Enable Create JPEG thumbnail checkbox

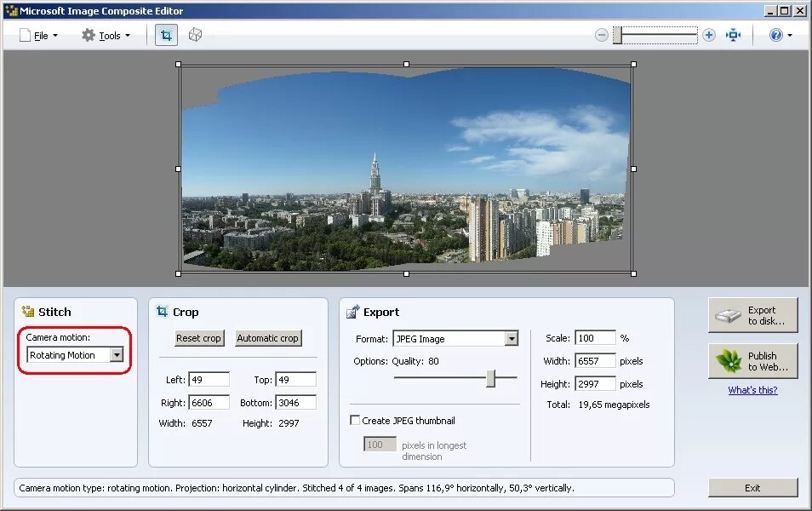coord(355,421)
